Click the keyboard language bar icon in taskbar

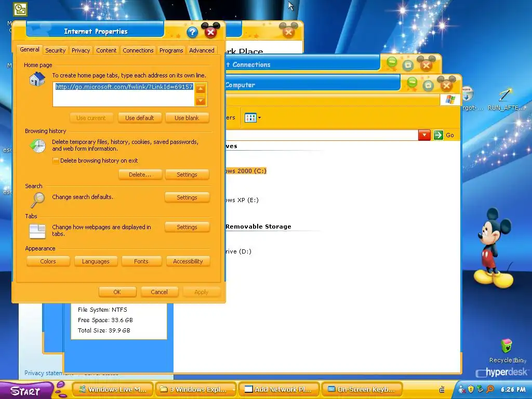tap(442, 390)
